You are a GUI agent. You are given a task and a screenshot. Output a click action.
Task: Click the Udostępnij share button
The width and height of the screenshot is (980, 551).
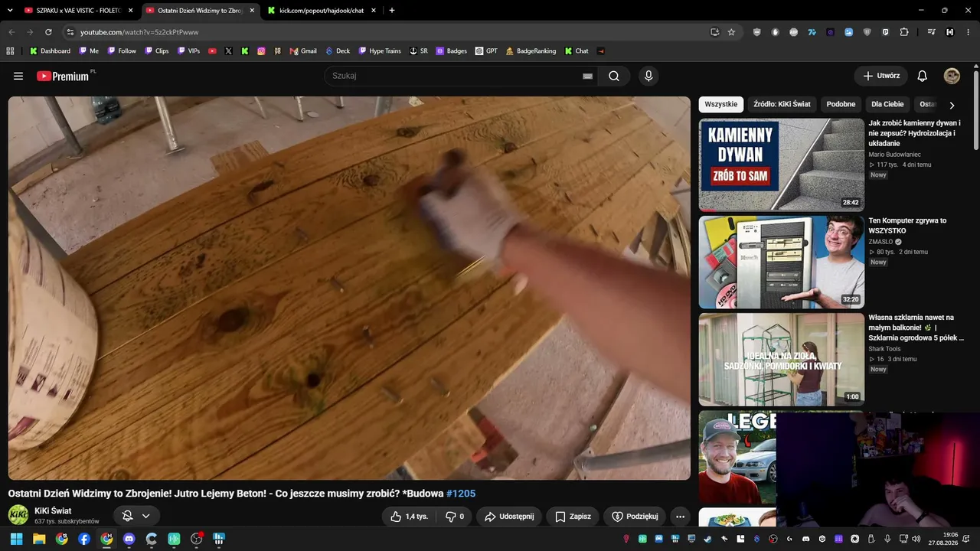pyautogui.click(x=509, y=517)
